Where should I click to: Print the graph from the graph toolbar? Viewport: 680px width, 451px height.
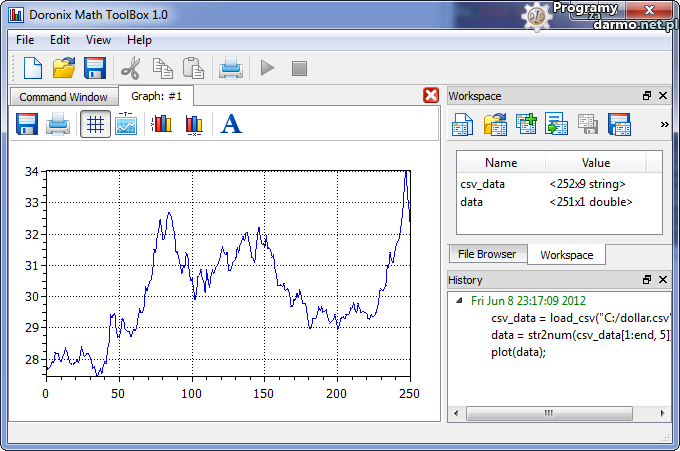click(59, 124)
